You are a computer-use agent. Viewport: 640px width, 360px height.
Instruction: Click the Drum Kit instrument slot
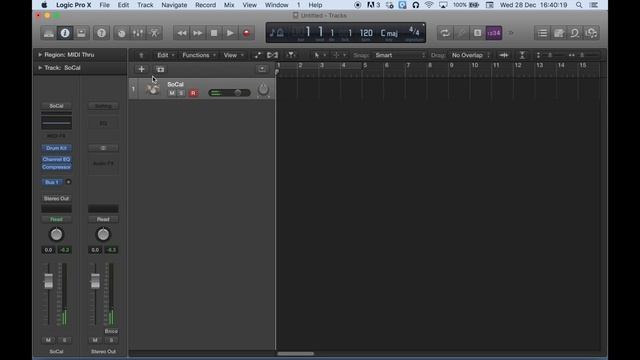pyautogui.click(x=56, y=148)
